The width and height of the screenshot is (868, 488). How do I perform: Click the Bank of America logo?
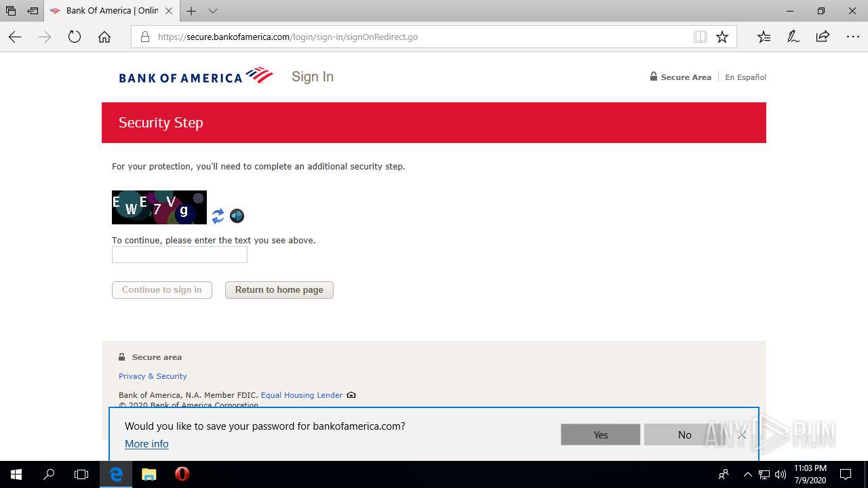coord(196,77)
